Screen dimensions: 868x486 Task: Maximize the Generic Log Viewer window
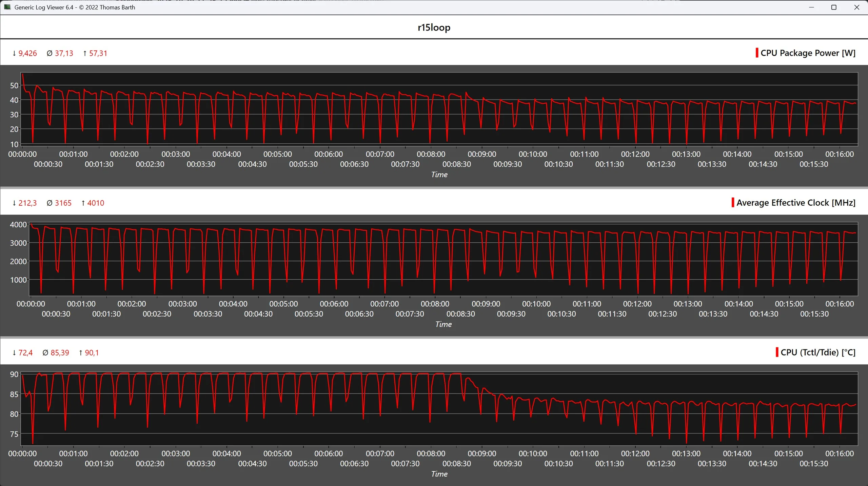point(834,7)
